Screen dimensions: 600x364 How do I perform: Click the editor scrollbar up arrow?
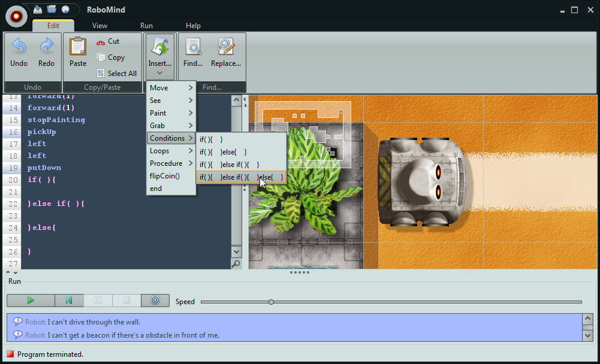pos(236,100)
